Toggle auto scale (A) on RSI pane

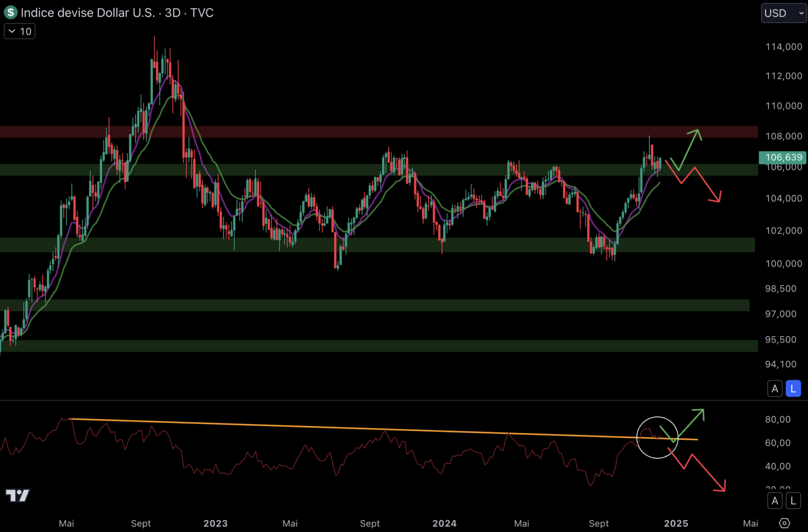[x=775, y=501]
